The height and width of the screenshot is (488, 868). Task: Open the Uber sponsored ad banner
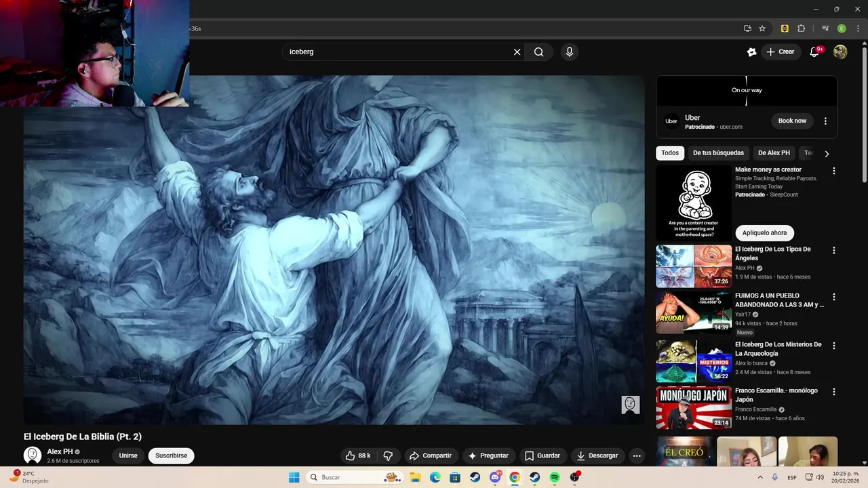[747, 90]
